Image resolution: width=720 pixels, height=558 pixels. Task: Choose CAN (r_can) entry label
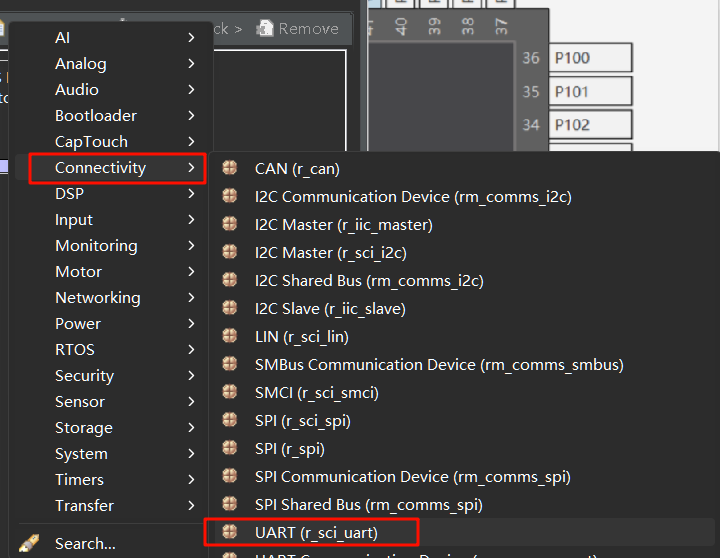297,169
